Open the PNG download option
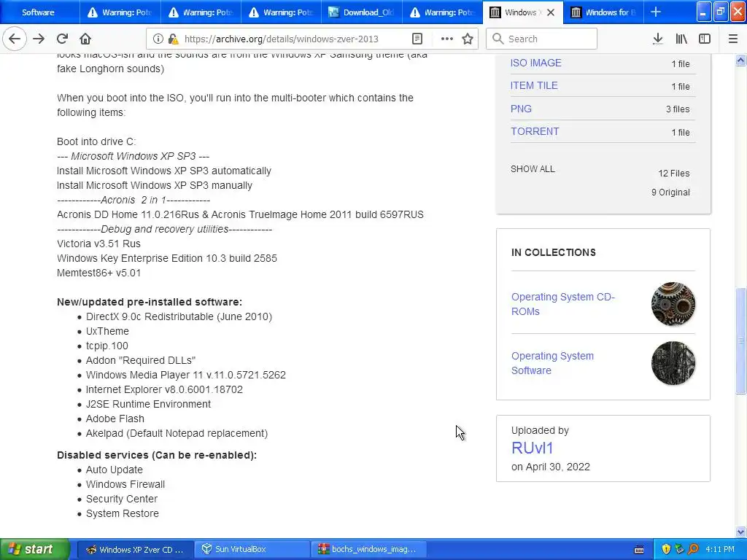Screen dimensions: 747x560 [521, 109]
